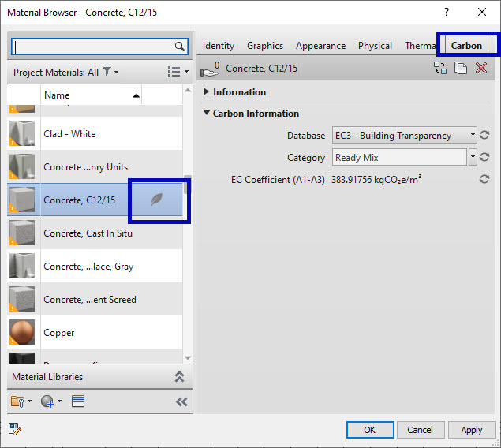The image size is (501, 448).
Task: Expand the Information section
Action: click(206, 92)
